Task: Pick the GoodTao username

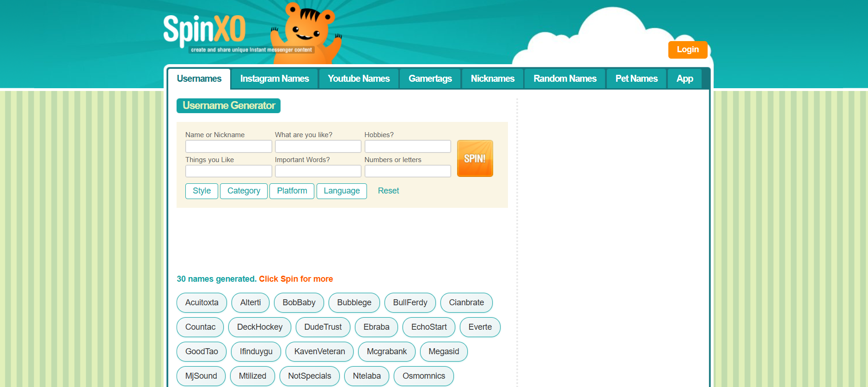Action: coord(202,351)
